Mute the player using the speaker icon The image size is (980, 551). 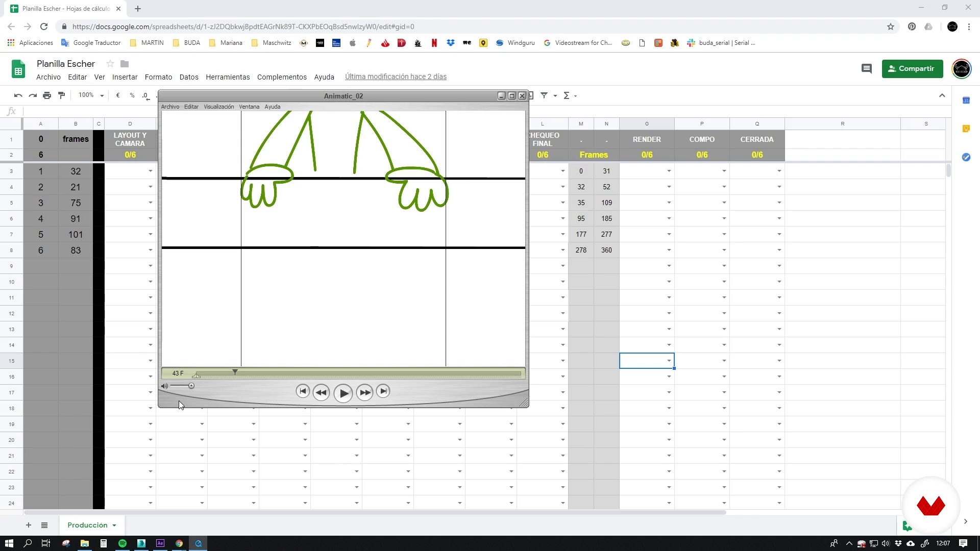(164, 386)
